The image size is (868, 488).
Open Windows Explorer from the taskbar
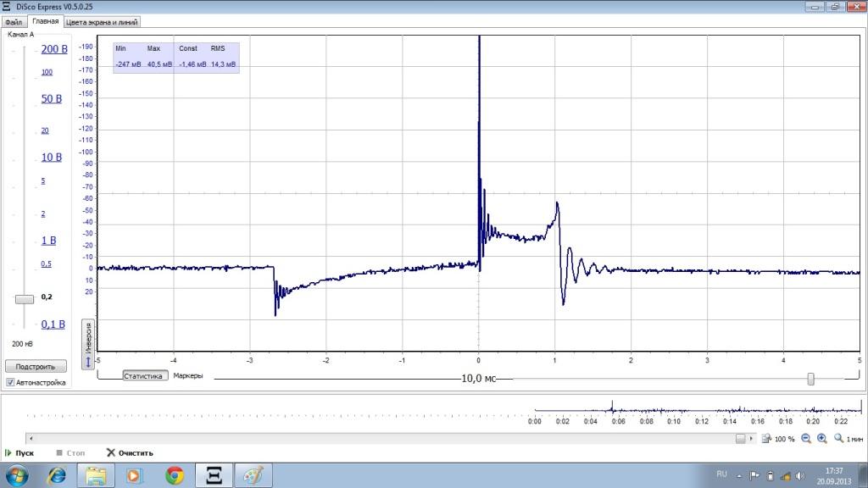pyautogui.click(x=95, y=475)
